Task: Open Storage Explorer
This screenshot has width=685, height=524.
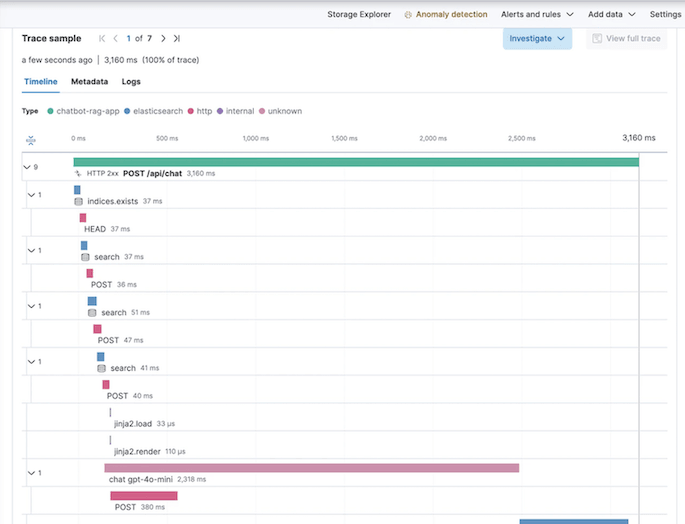Action: coord(359,15)
